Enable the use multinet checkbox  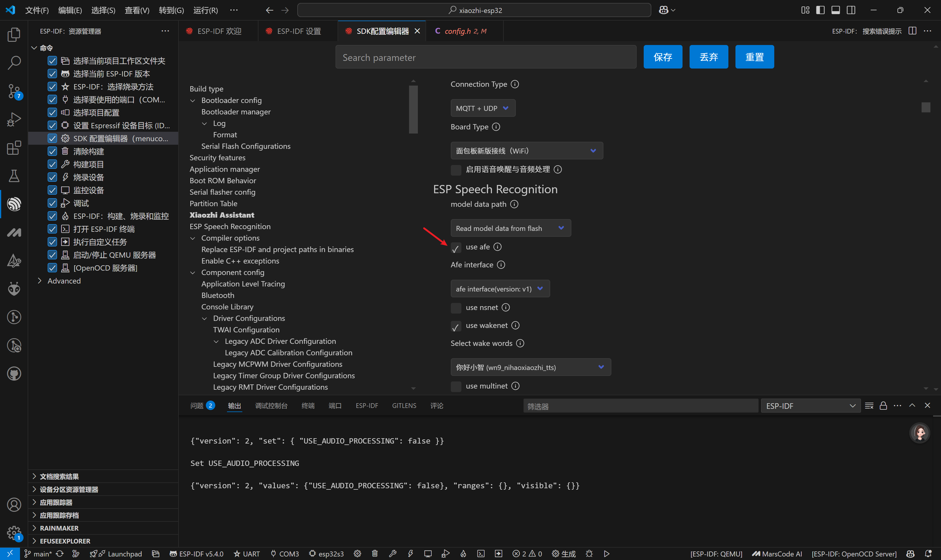(x=456, y=386)
